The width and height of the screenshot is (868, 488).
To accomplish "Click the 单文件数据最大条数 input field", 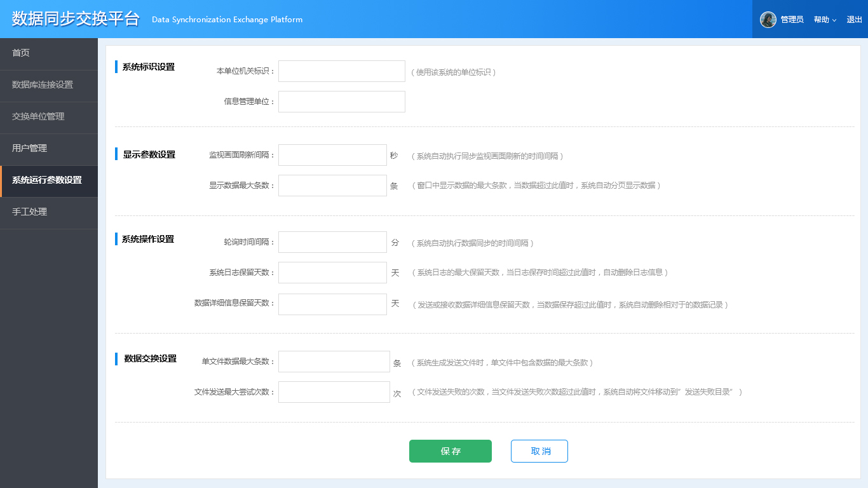I will (x=334, y=362).
